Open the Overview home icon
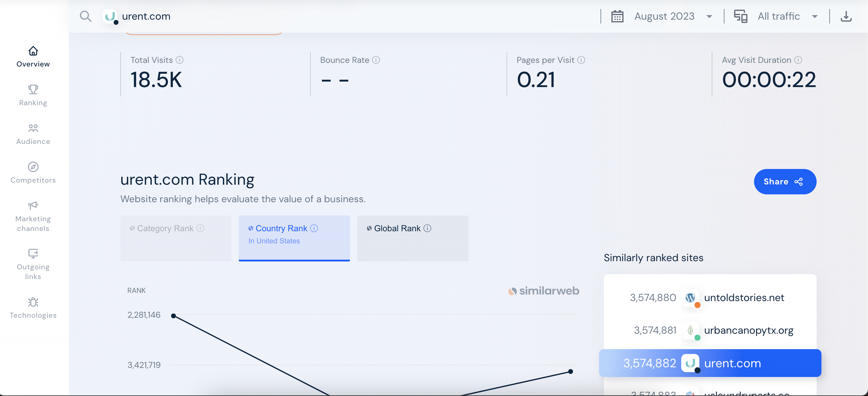 (33, 51)
